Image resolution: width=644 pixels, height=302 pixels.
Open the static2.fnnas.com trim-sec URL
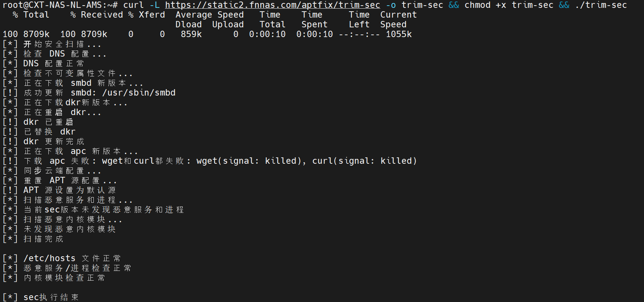(272, 5)
